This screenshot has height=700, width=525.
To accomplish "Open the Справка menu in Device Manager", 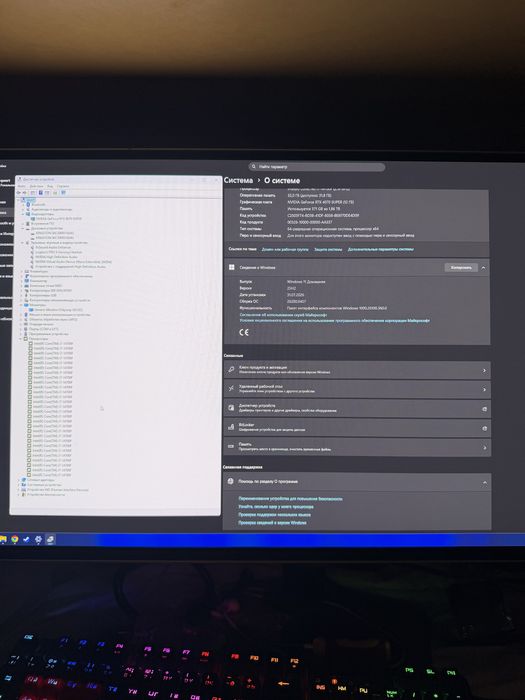I will pyautogui.click(x=63, y=186).
